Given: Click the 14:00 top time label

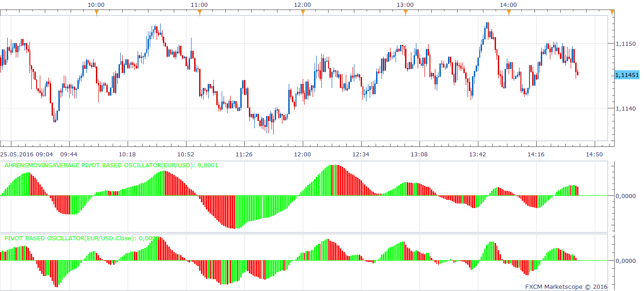Looking at the screenshot, I should click(x=509, y=5).
